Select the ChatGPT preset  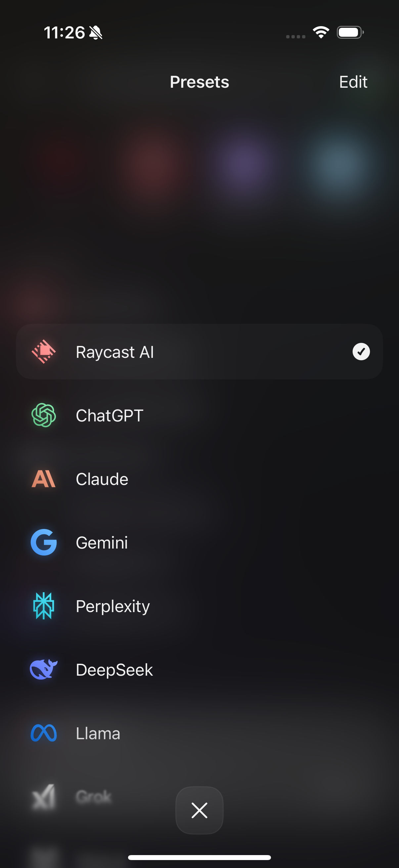(199, 415)
